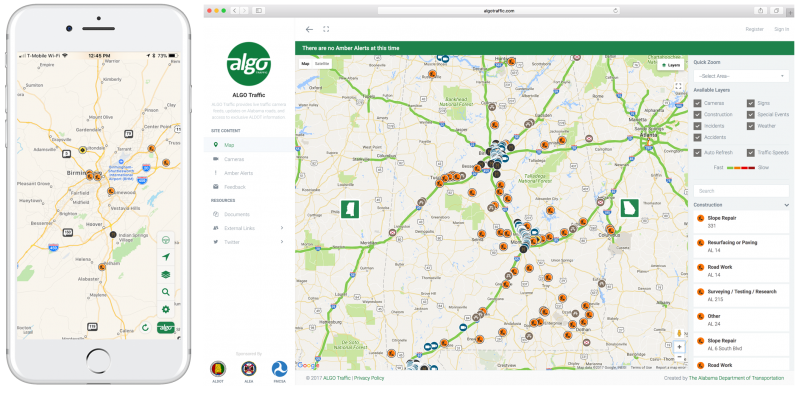This screenshot has height=393, width=800.
Task: Tap the circular refresh icon on phone
Action: (145, 328)
